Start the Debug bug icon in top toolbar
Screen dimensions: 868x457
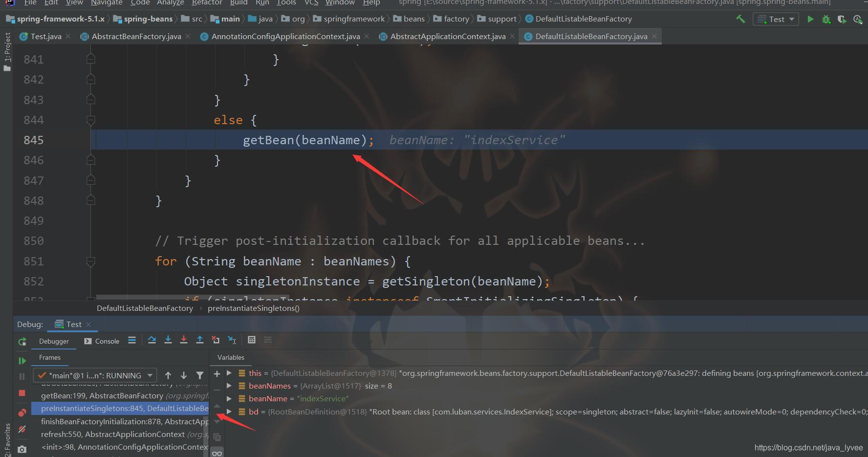point(826,19)
